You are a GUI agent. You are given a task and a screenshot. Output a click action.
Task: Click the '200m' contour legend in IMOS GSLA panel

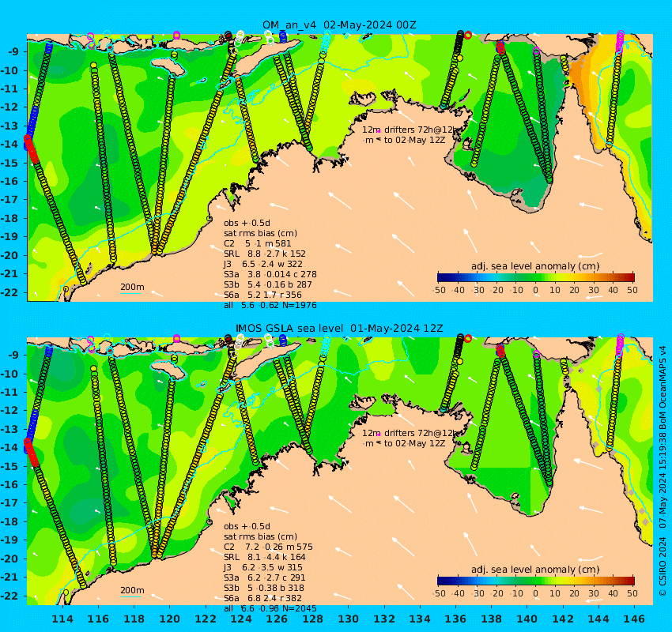pyautogui.click(x=131, y=592)
